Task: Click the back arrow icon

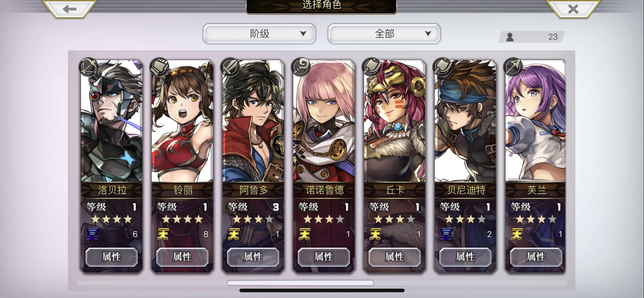Action: pos(69,9)
